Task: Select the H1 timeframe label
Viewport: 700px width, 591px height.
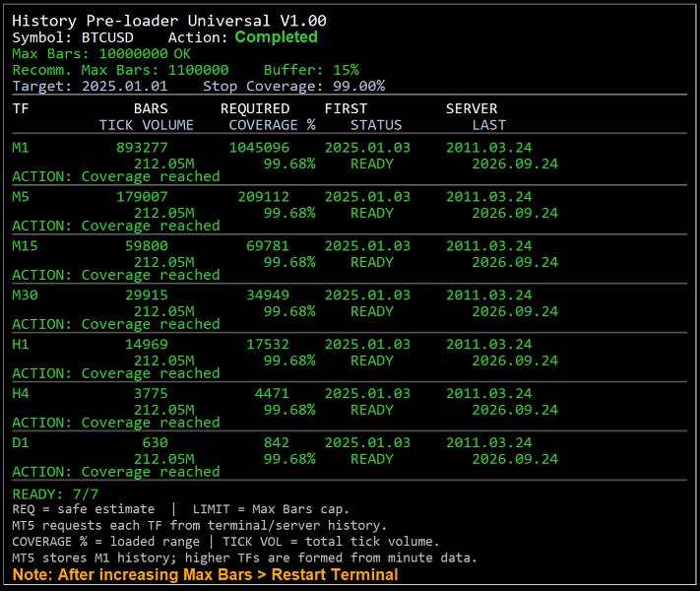Action: tap(21, 345)
